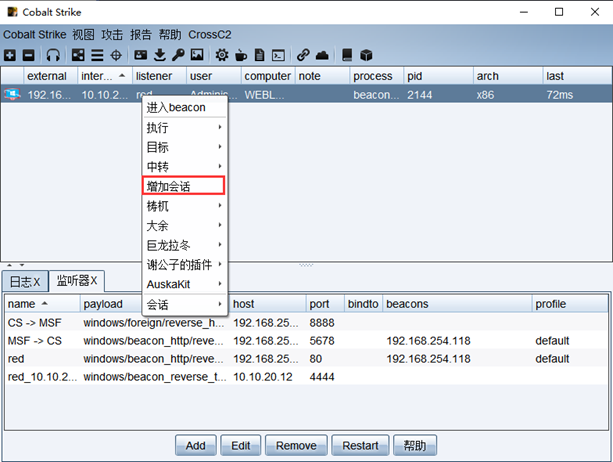This screenshot has height=462, width=613.
Task: Click the gear generate executable icon
Action: click(x=222, y=55)
